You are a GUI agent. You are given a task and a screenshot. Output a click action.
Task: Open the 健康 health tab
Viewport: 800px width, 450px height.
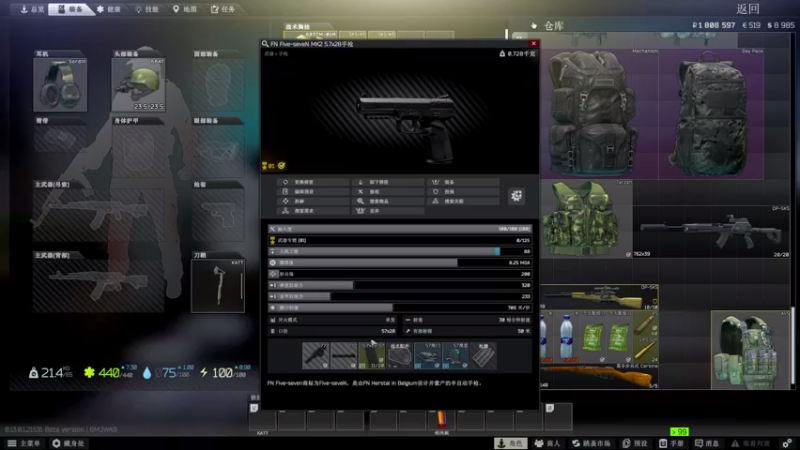[109, 9]
